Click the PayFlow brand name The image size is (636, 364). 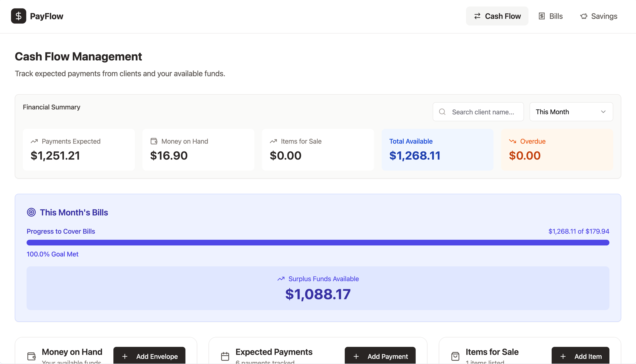point(46,16)
